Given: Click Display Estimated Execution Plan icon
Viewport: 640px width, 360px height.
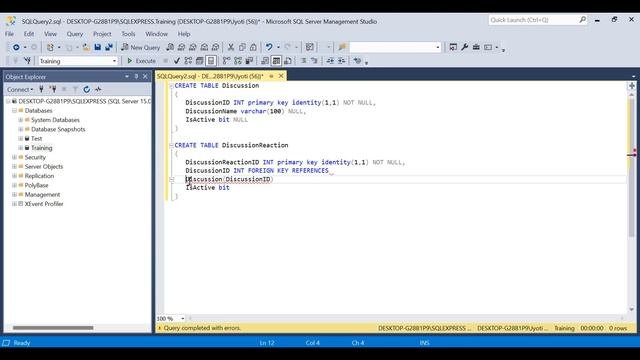Looking at the screenshot, I should coord(188,61).
